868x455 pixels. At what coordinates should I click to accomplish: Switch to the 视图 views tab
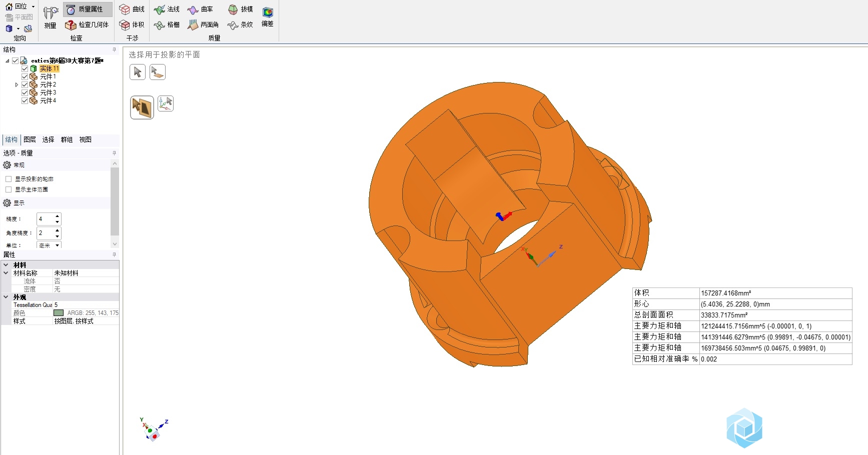click(x=86, y=140)
